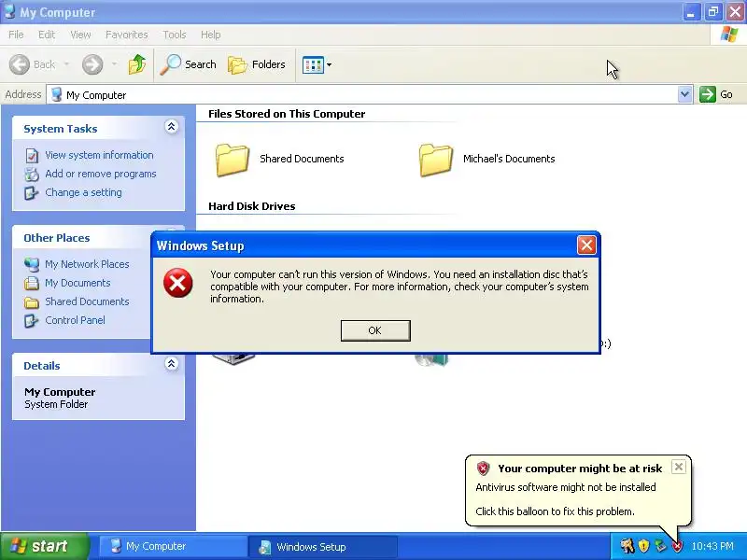Click the keys tray icon

click(627, 546)
